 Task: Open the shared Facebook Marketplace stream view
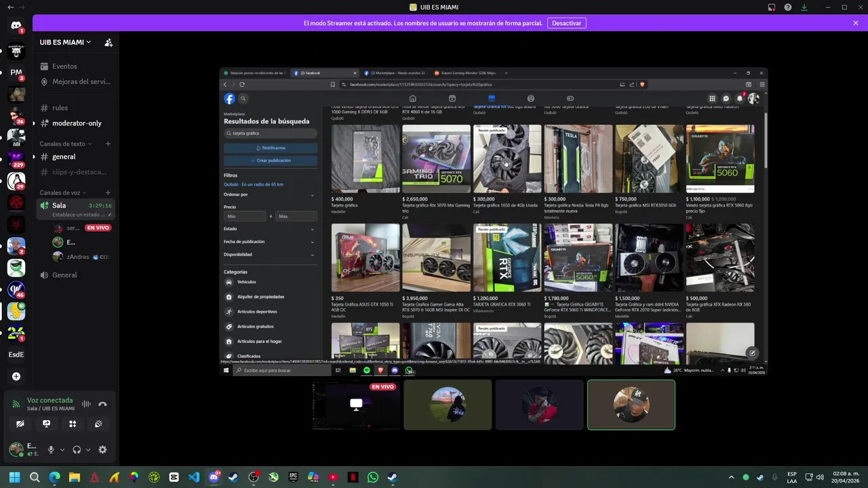click(x=494, y=221)
